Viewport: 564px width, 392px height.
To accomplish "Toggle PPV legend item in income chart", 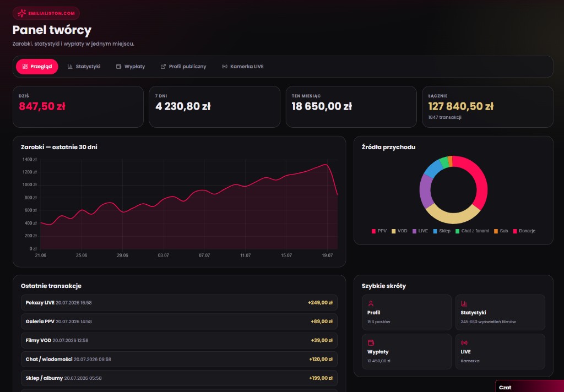I will (379, 231).
